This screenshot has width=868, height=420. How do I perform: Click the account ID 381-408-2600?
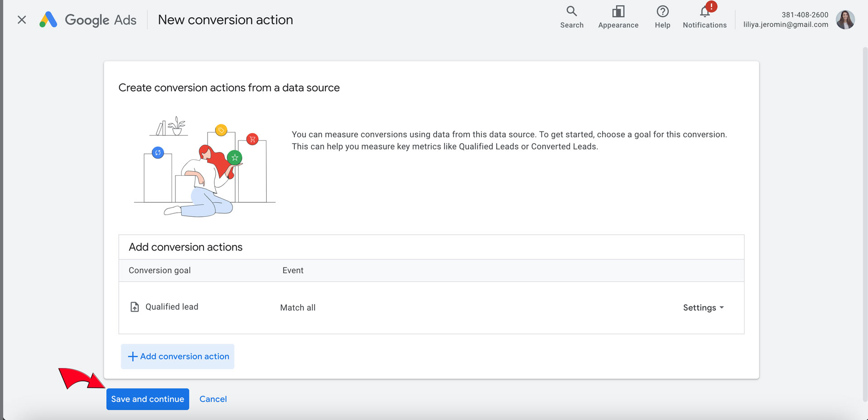(x=805, y=15)
